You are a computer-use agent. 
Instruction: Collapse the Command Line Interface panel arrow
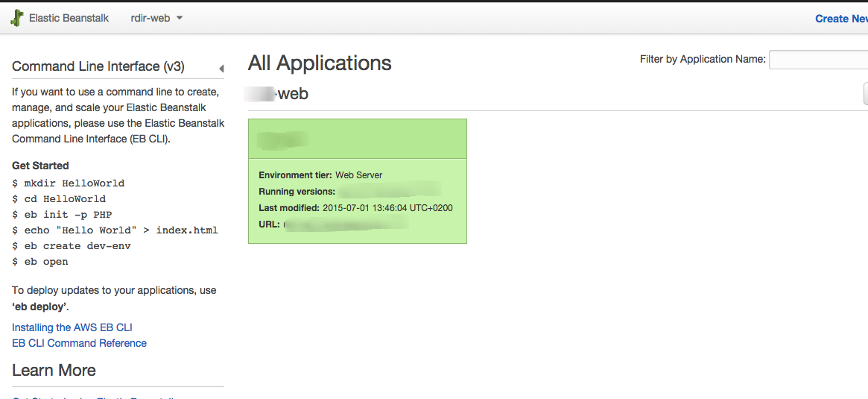coord(221,69)
